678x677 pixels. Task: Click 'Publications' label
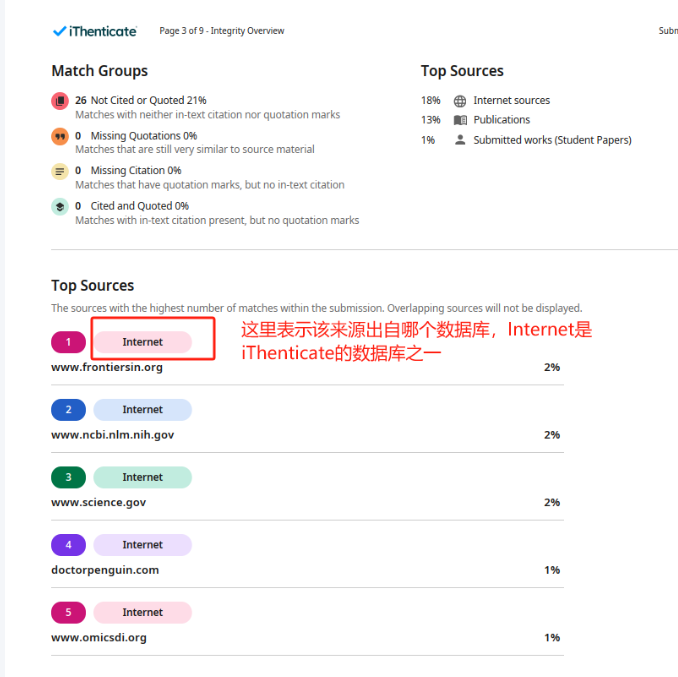502,120
